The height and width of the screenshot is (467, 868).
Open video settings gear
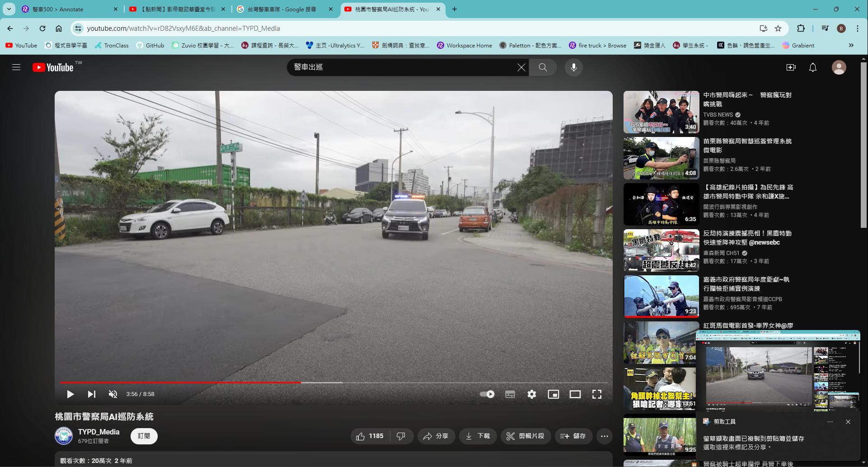(x=532, y=394)
